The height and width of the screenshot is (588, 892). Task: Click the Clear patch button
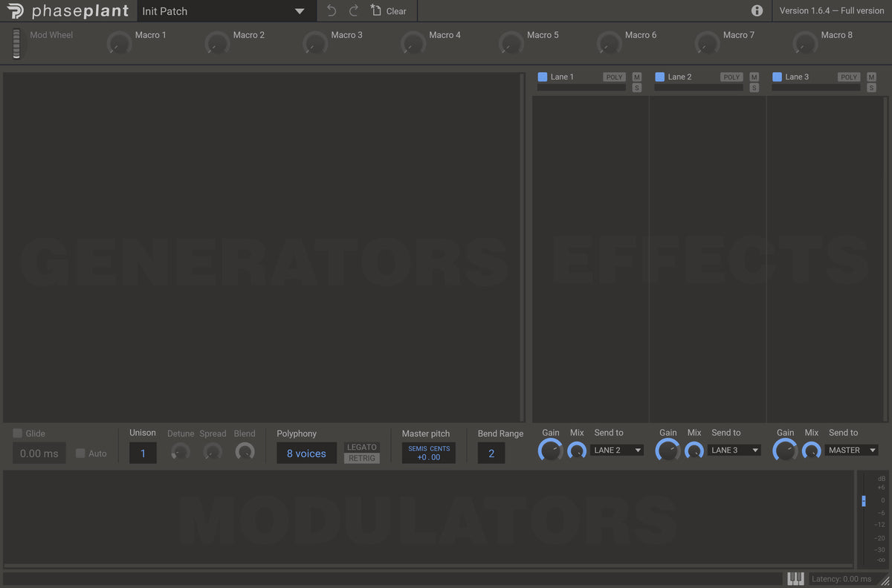tap(389, 11)
